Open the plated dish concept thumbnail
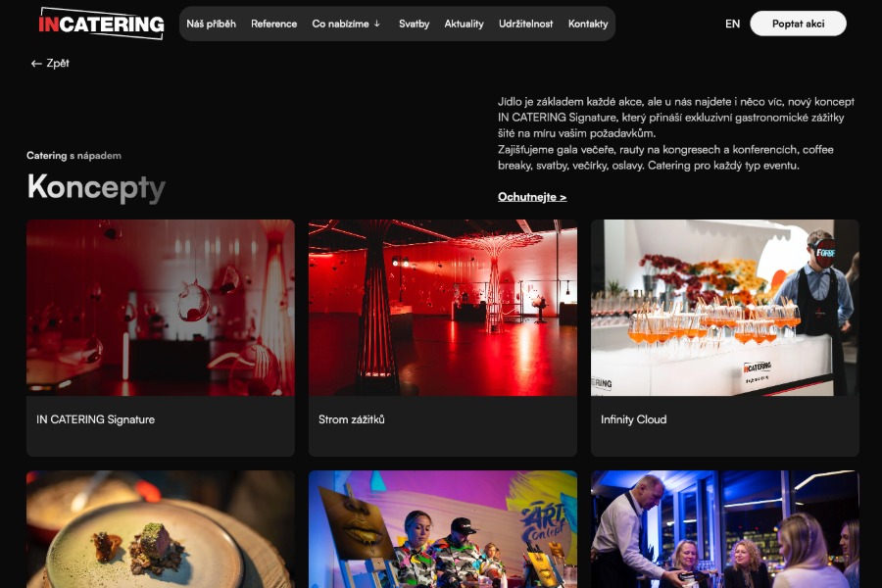The image size is (882, 588). 161,529
